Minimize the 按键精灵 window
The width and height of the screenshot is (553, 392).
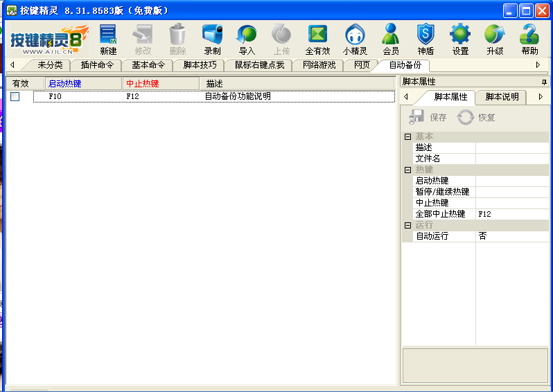tap(509, 11)
